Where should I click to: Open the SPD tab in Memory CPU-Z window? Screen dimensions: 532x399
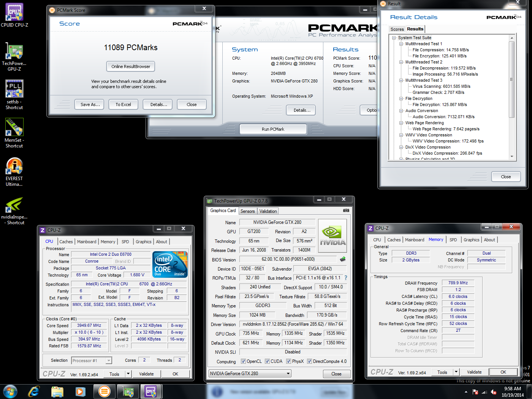pos(453,240)
